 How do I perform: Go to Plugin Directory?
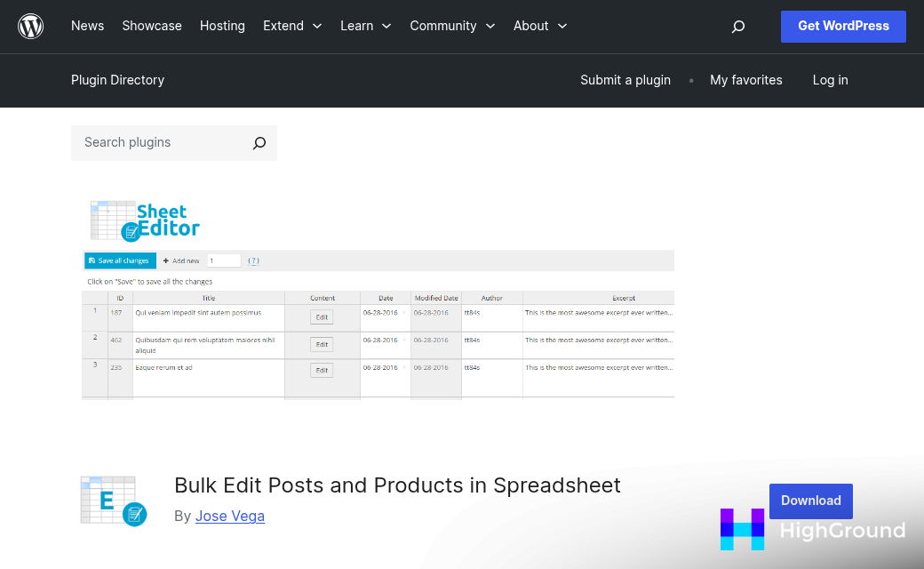tap(117, 80)
